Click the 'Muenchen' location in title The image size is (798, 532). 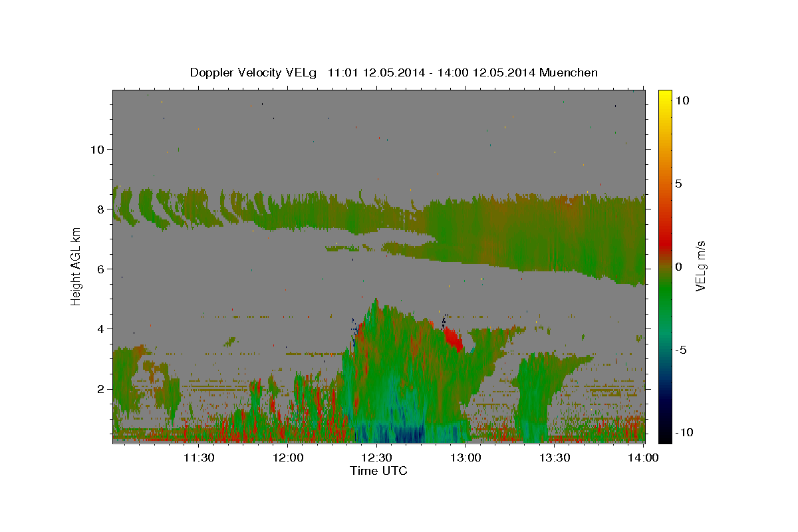pyautogui.click(x=569, y=72)
